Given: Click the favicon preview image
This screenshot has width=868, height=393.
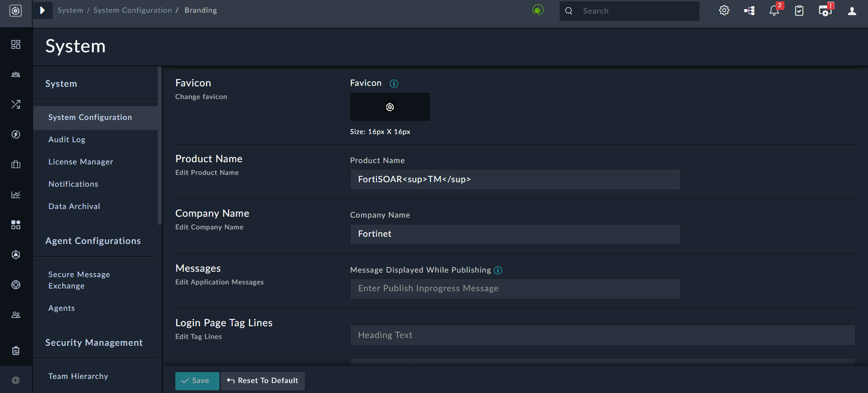Looking at the screenshot, I should [x=390, y=107].
